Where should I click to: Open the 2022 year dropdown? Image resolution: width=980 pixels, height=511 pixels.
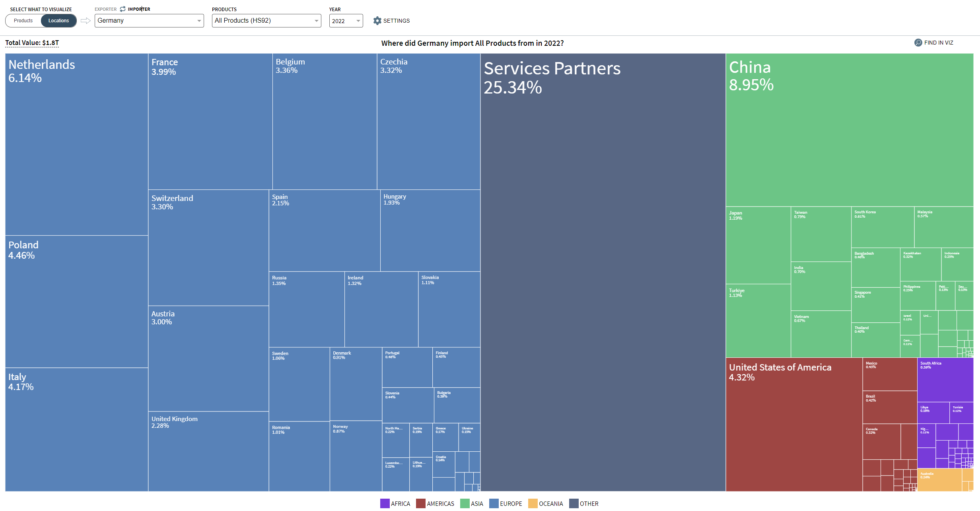click(x=346, y=21)
